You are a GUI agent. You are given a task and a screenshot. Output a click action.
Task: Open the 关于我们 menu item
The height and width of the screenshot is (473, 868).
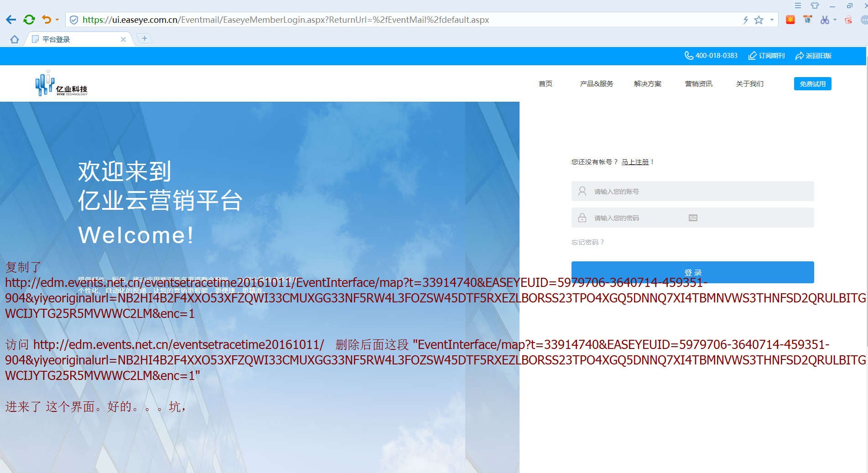point(749,83)
